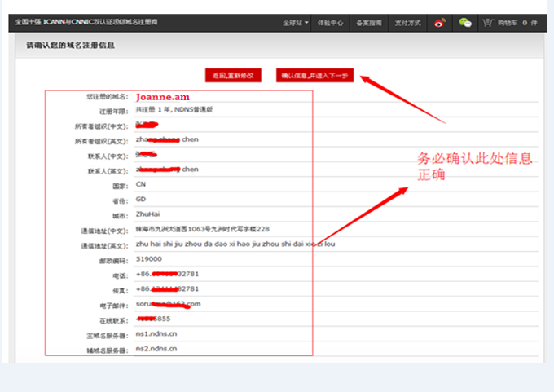Click 返回,重新修改 button
Viewport: 554px width, 392px height.
[x=233, y=75]
